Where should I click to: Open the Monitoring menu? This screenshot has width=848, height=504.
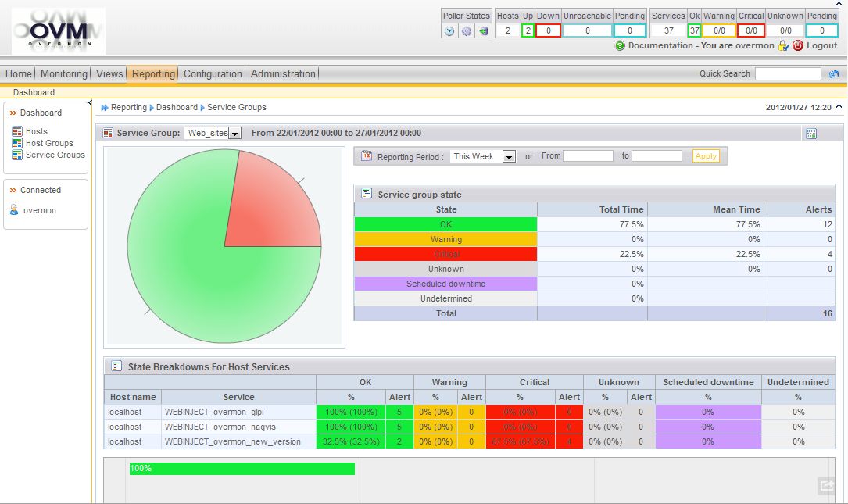pyautogui.click(x=64, y=73)
